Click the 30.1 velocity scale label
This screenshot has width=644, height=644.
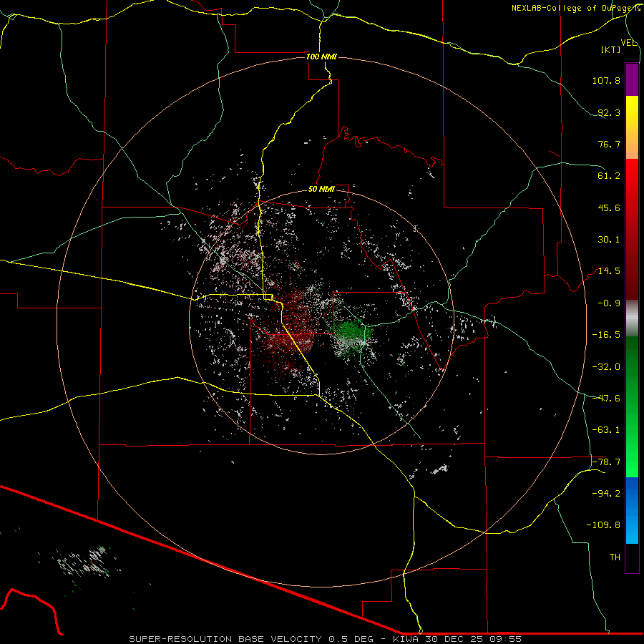point(609,240)
